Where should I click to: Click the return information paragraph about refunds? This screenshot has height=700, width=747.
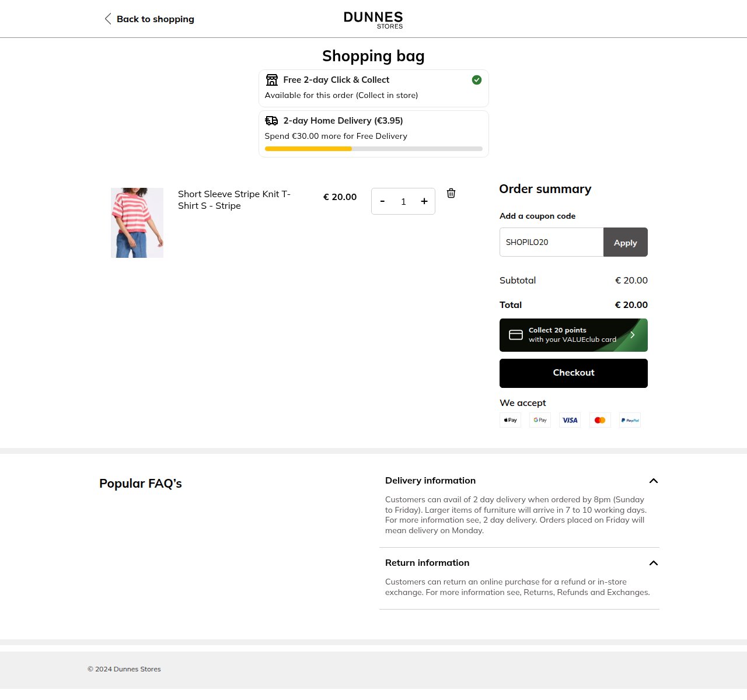518,587
